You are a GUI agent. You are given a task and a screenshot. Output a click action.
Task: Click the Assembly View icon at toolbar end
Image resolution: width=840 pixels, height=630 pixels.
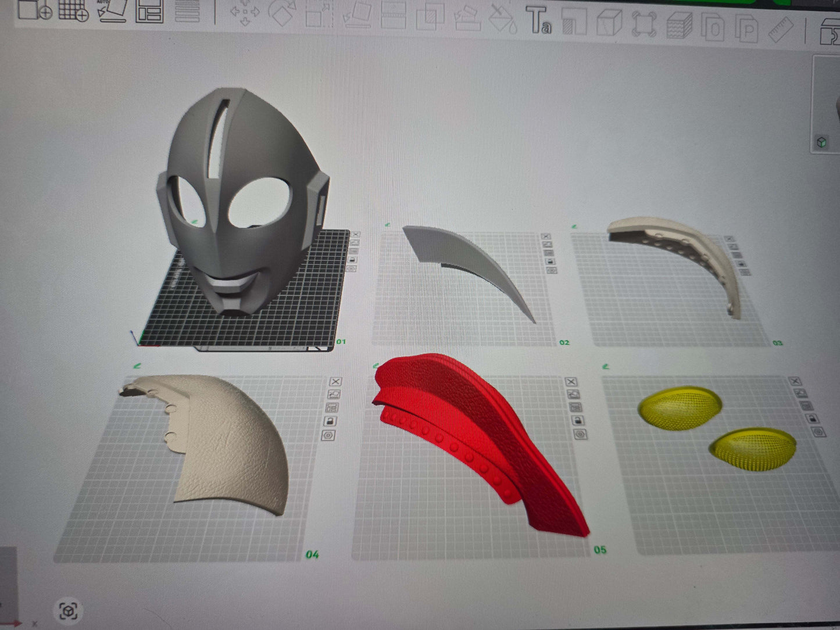point(830,31)
